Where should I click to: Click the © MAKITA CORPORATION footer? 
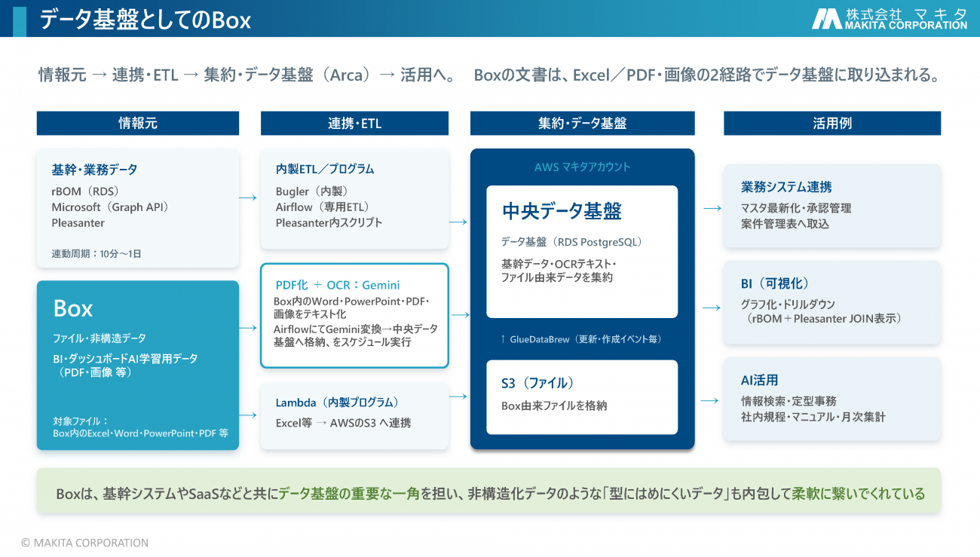click(x=84, y=543)
